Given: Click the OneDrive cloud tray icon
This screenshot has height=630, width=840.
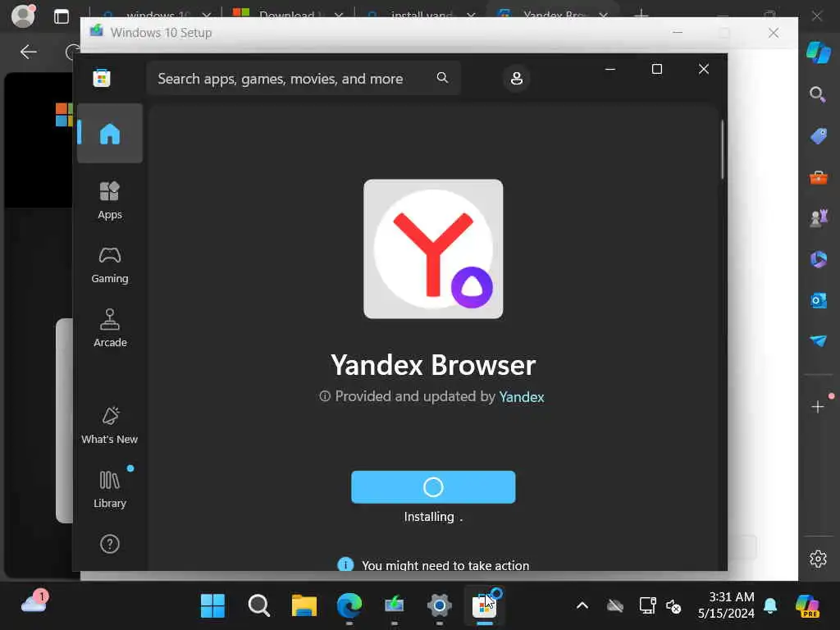Looking at the screenshot, I should tap(615, 606).
